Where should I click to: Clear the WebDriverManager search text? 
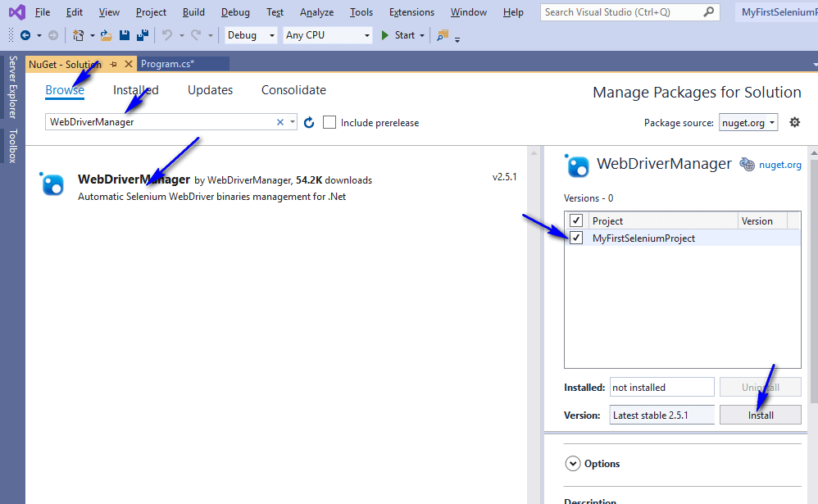click(280, 122)
